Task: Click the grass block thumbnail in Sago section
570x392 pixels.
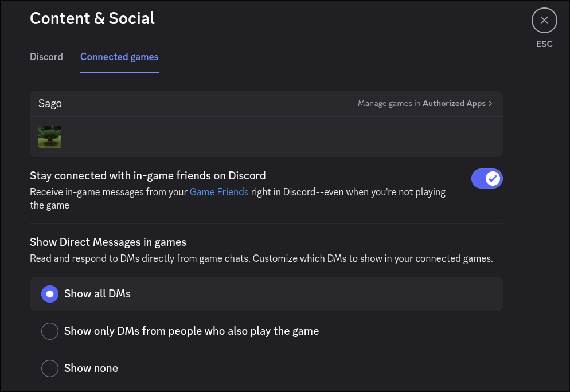Action: point(50,136)
